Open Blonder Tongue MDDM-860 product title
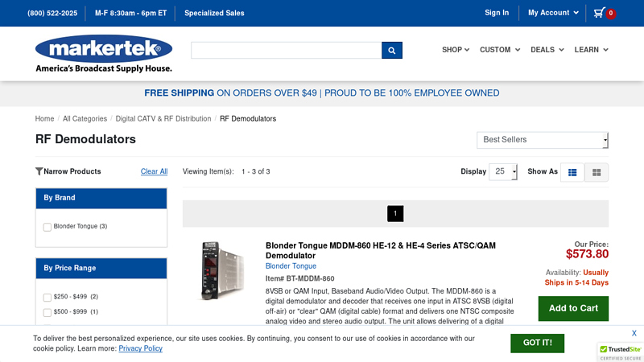644x362 pixels. point(380,250)
